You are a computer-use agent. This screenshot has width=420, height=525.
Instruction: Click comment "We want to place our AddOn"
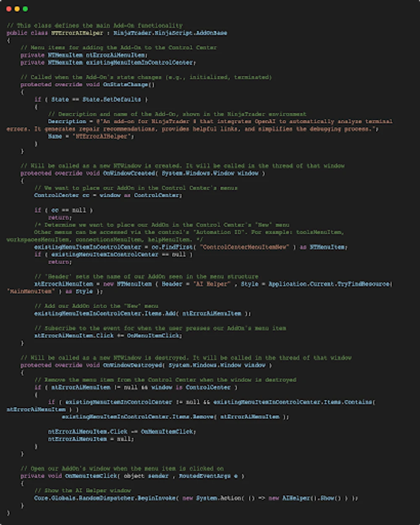click(136, 188)
